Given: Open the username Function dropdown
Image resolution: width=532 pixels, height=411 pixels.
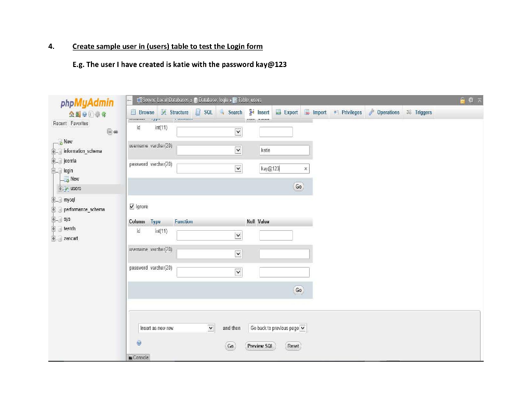Looking at the screenshot, I should click(x=209, y=150).
